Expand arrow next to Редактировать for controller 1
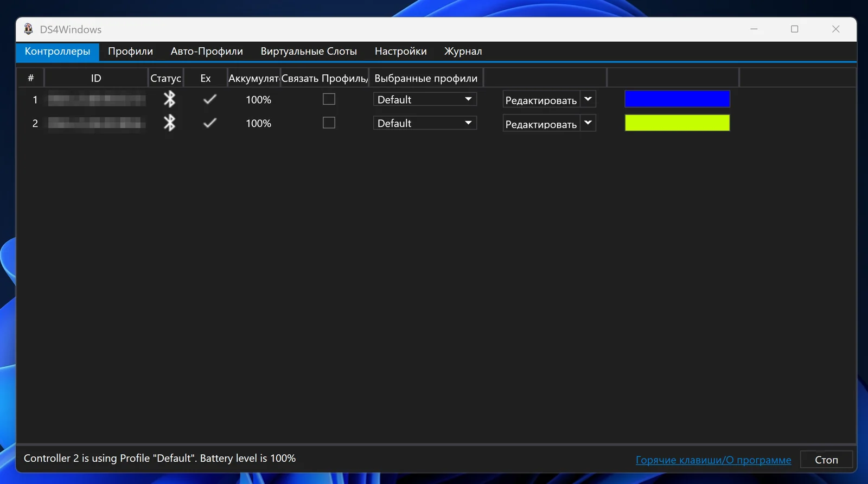Viewport: 868px width, 484px height. click(588, 99)
